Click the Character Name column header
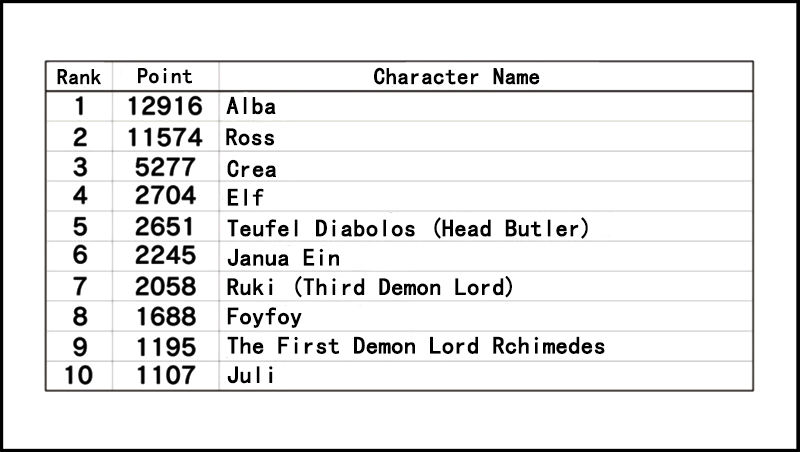The width and height of the screenshot is (800, 452). click(x=456, y=77)
